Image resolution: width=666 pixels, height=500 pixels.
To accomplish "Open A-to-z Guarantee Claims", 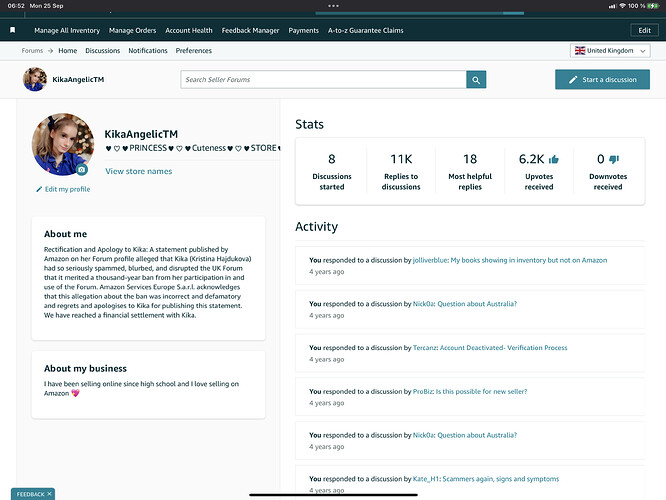I will (x=366, y=31).
